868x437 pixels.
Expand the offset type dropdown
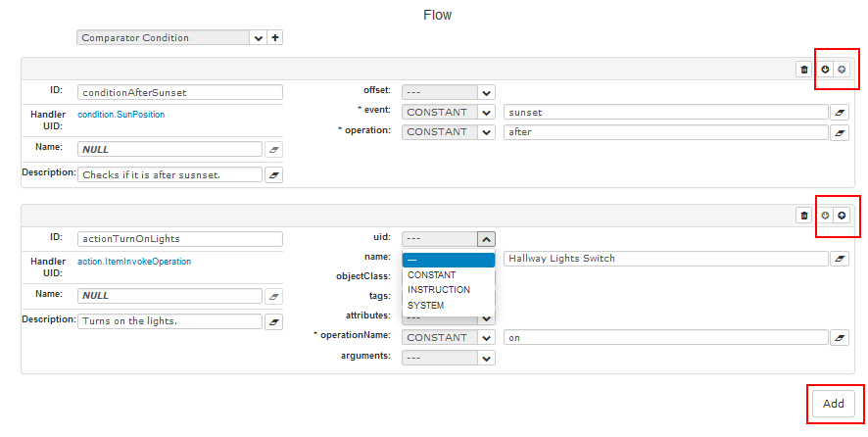(x=487, y=92)
